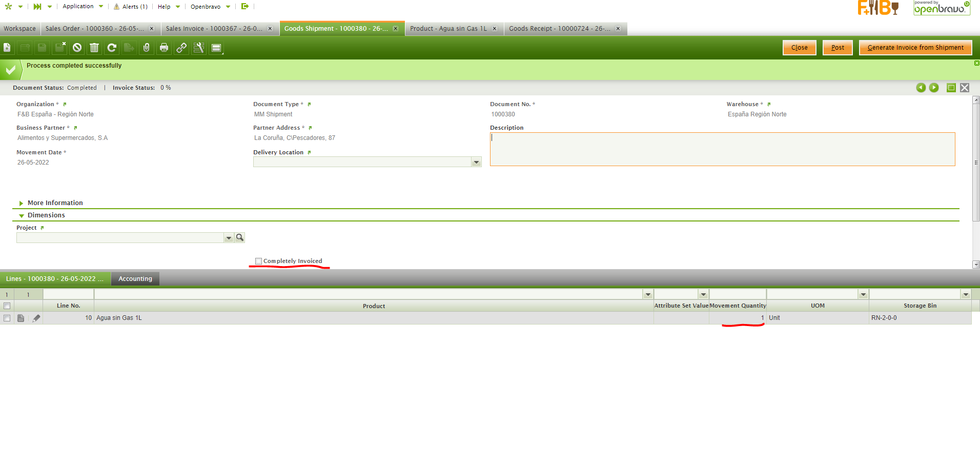The width and height of the screenshot is (980, 465).
Task: Sort by the Movement Quantity column header
Action: click(x=738, y=306)
